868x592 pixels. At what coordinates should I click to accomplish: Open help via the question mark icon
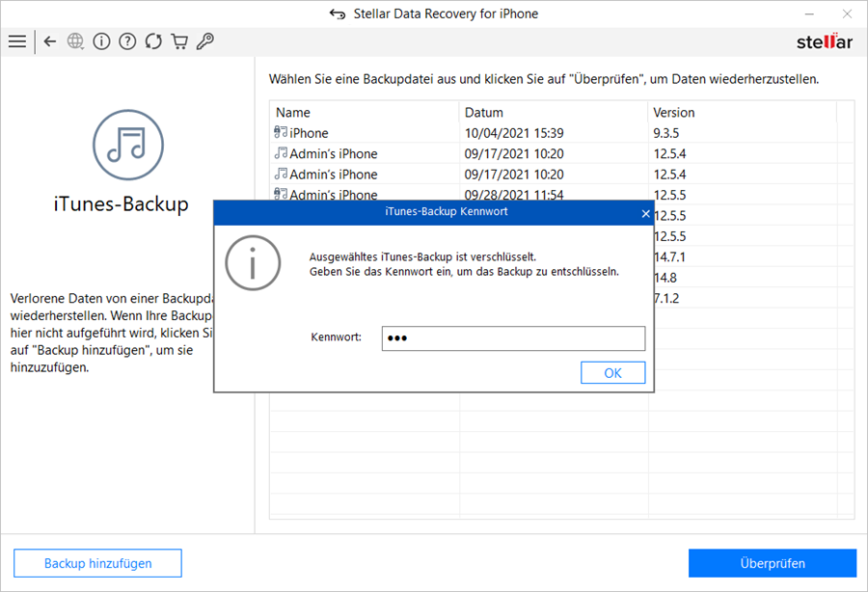point(127,41)
